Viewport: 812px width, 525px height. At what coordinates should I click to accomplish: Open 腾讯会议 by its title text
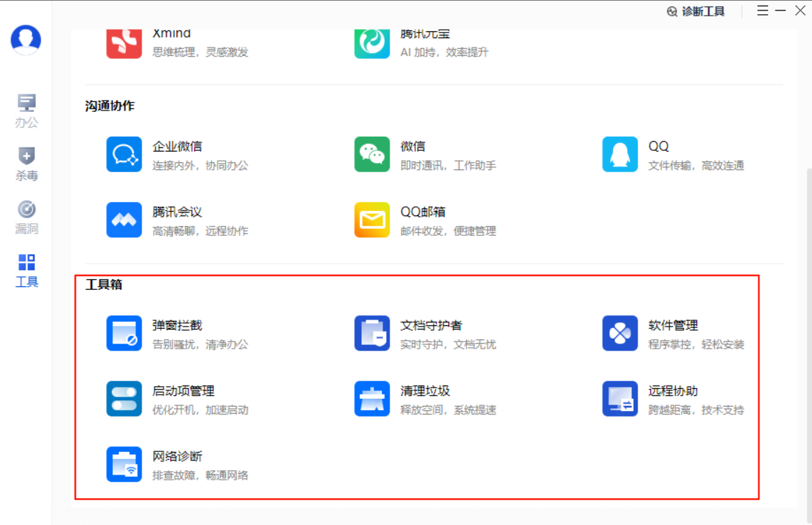pos(177,212)
